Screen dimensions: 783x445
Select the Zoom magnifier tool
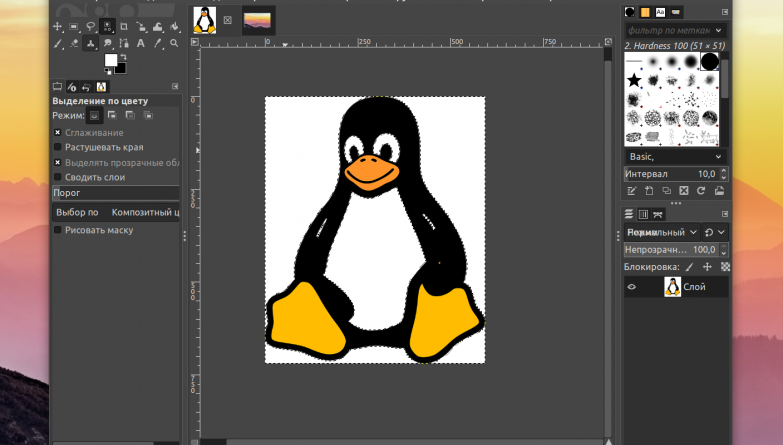(x=174, y=43)
